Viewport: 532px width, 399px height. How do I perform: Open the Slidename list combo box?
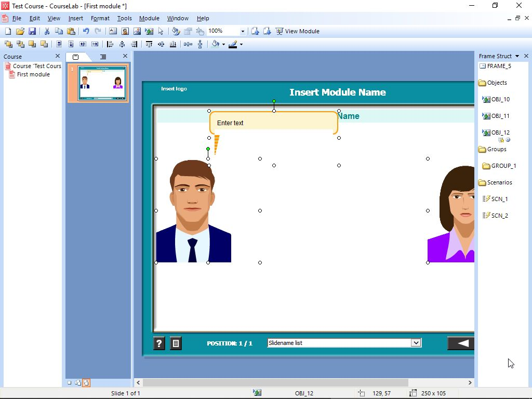[x=415, y=342]
